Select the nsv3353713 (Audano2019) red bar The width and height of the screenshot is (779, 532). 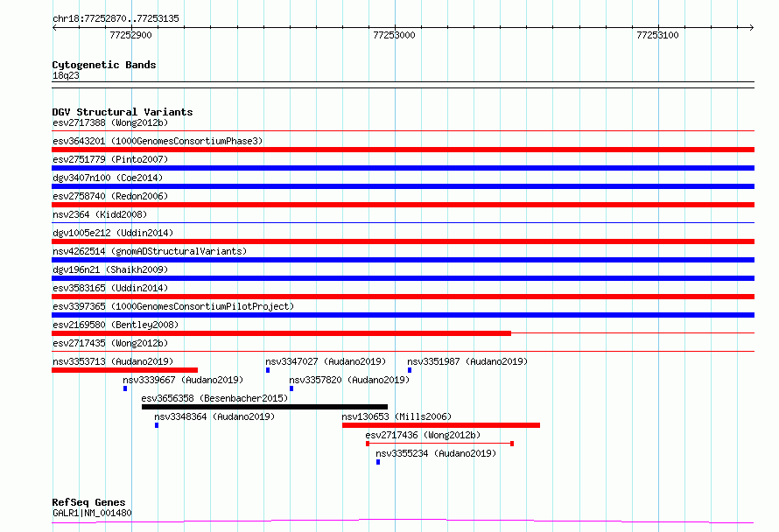[x=124, y=370]
